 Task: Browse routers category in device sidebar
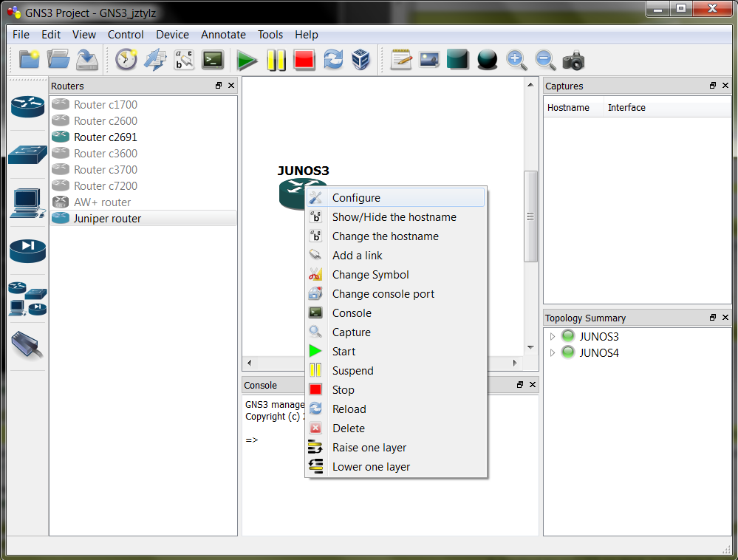(28, 106)
